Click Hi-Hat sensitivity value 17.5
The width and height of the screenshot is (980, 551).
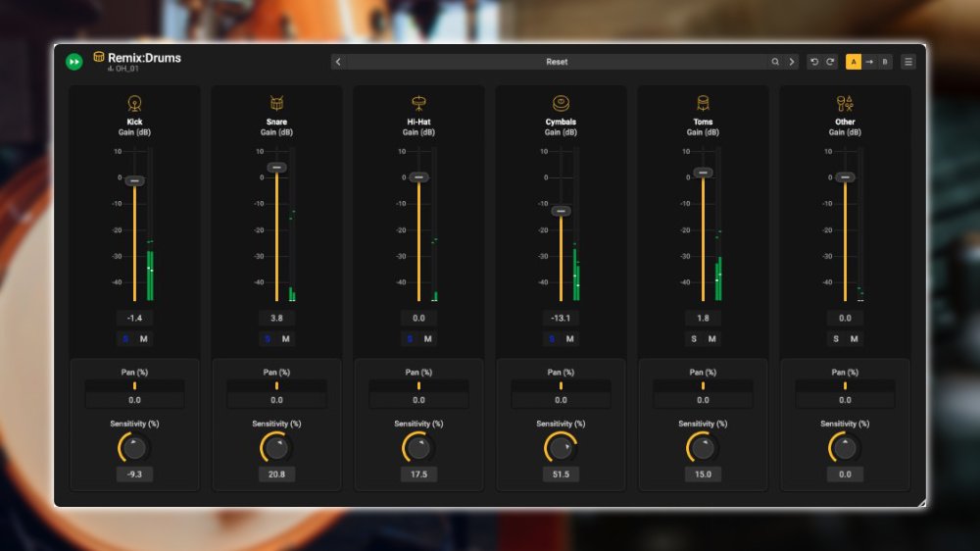click(418, 475)
